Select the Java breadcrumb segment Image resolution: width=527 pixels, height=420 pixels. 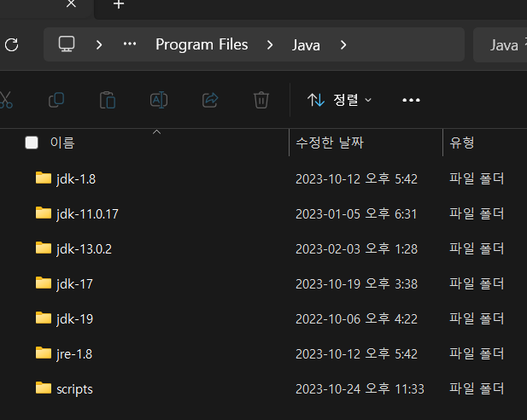[x=306, y=45]
